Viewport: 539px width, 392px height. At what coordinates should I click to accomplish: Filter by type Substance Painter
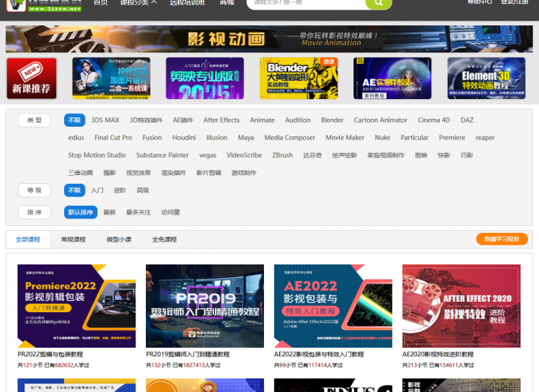162,155
